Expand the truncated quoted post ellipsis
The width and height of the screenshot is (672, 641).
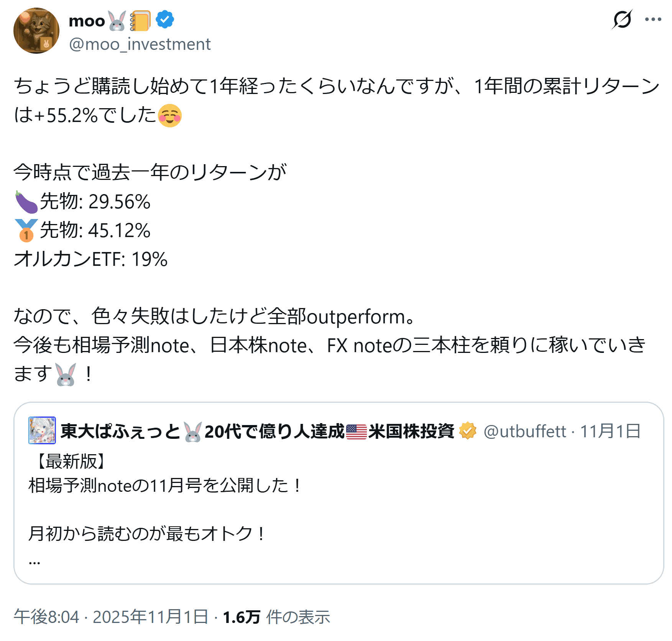point(35,562)
